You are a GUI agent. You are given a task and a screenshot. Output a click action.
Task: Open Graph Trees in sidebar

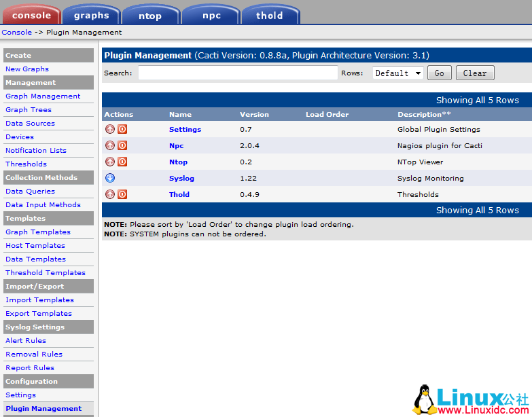(29, 109)
